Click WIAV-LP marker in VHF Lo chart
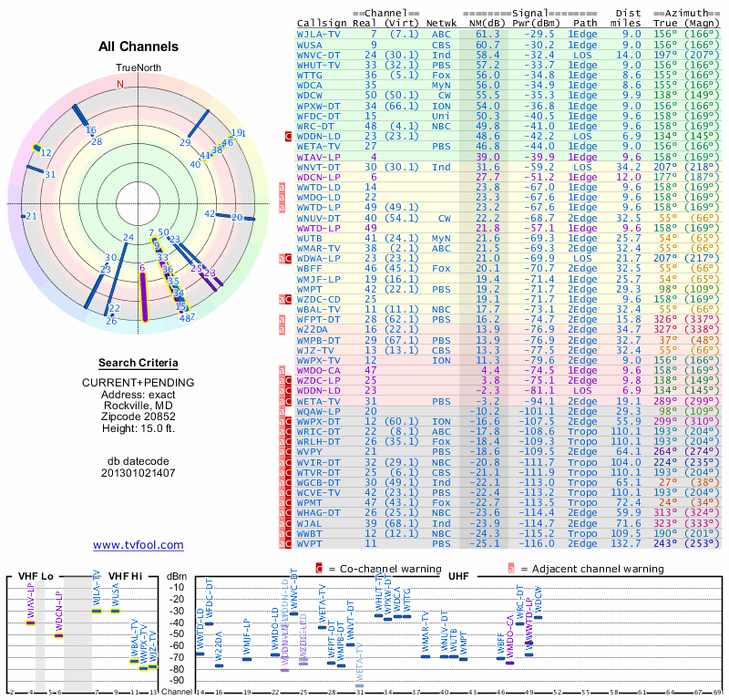729x700 pixels. point(31,623)
